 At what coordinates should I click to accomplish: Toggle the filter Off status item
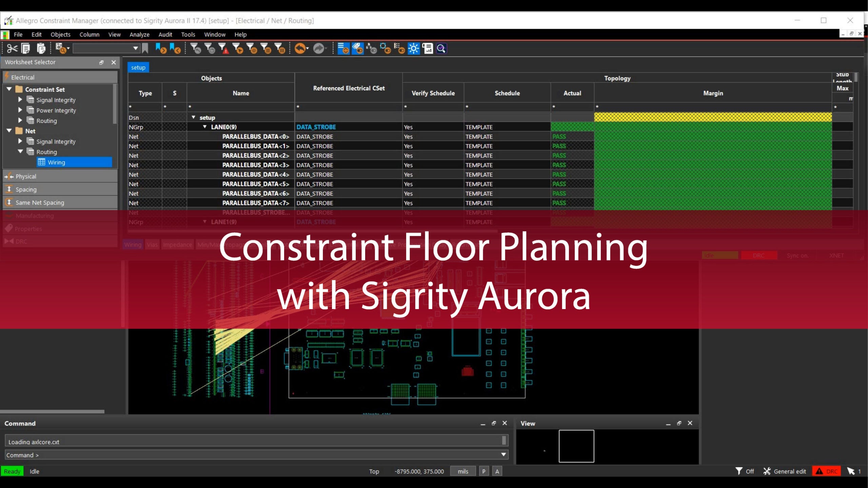coord(745,471)
